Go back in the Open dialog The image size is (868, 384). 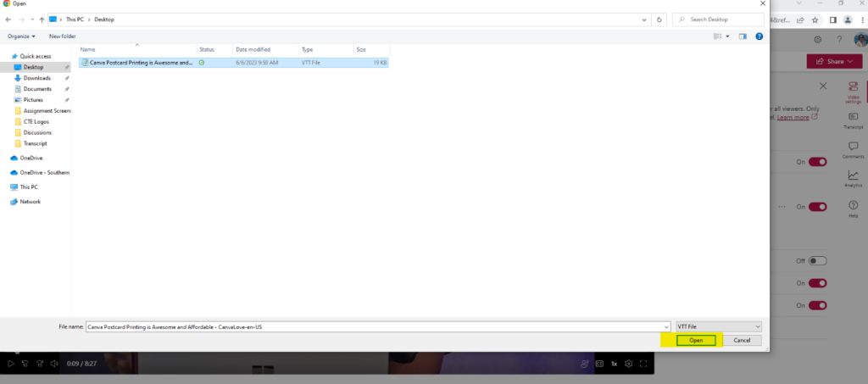8,19
